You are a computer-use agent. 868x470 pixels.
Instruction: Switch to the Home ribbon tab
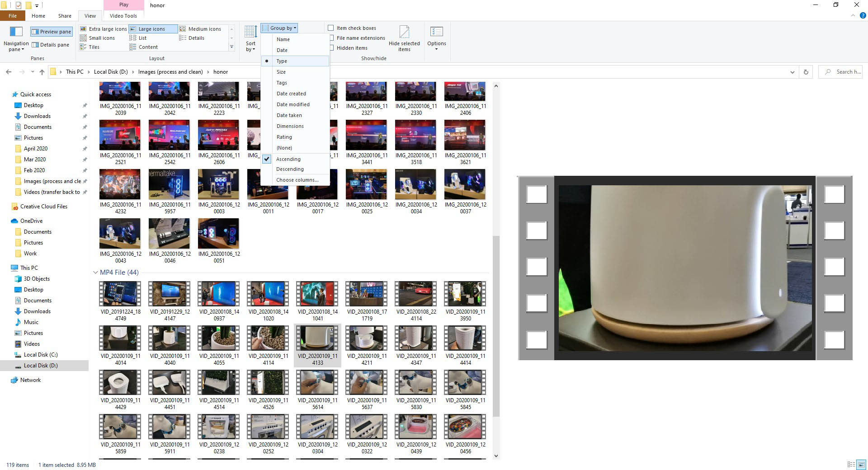38,16
